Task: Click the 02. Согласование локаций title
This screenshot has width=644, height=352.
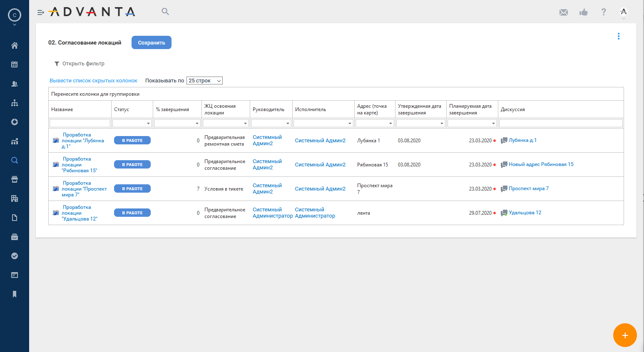Action: point(85,42)
